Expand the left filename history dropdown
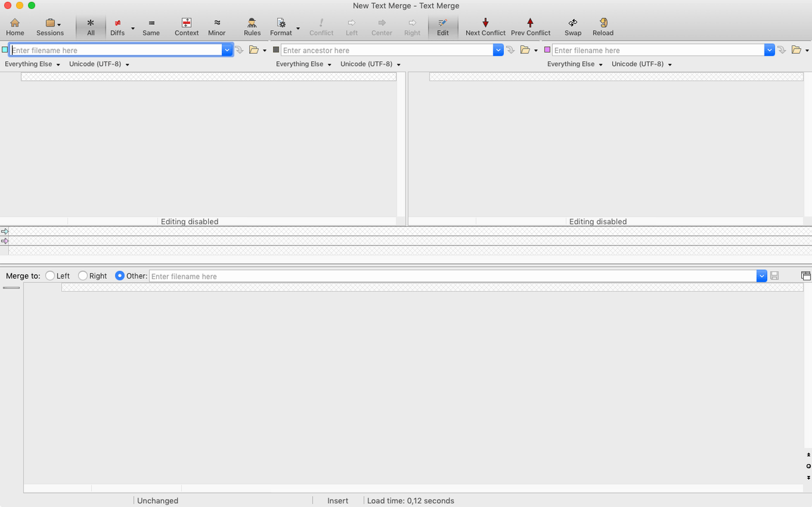Screen dimensions: 812x507 tap(227, 50)
